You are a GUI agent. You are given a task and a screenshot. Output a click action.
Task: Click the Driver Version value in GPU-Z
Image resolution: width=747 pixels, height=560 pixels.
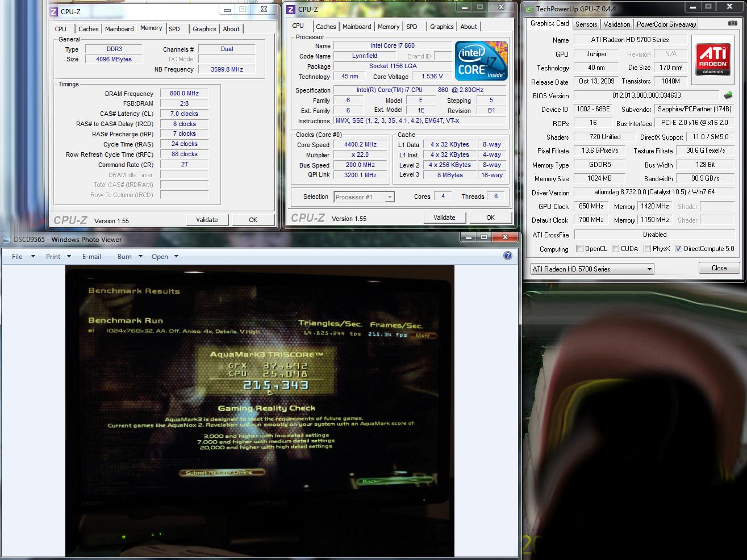[x=654, y=192]
